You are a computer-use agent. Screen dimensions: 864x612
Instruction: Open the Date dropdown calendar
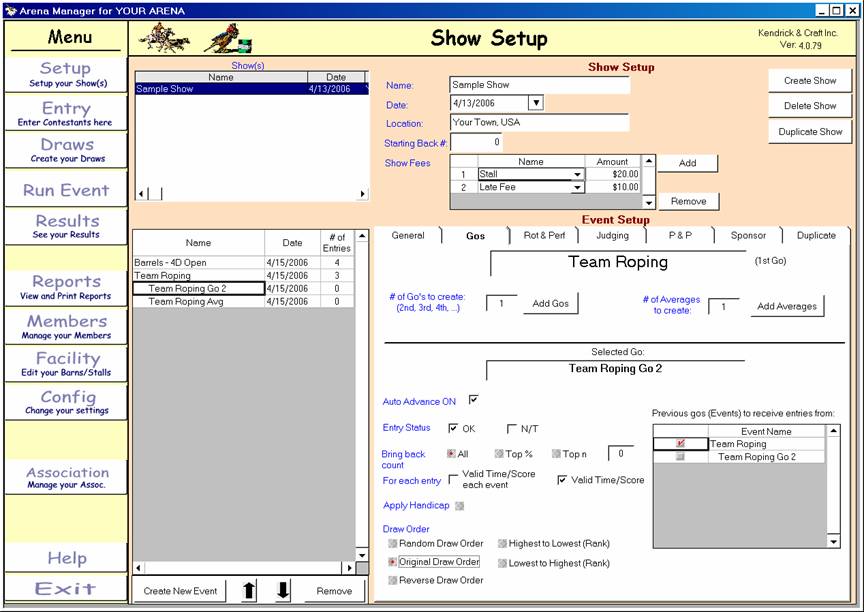coord(535,103)
